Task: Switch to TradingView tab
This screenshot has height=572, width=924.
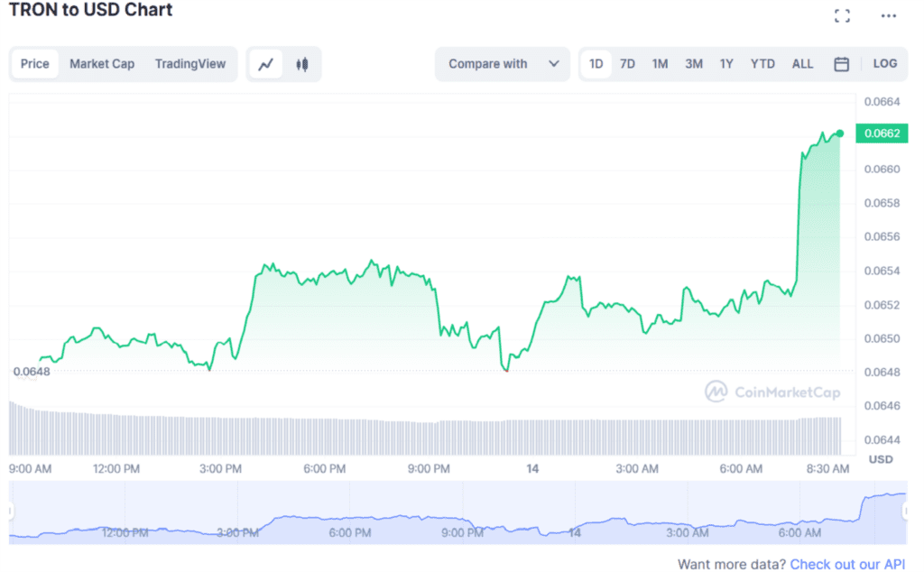Action: 189,64
